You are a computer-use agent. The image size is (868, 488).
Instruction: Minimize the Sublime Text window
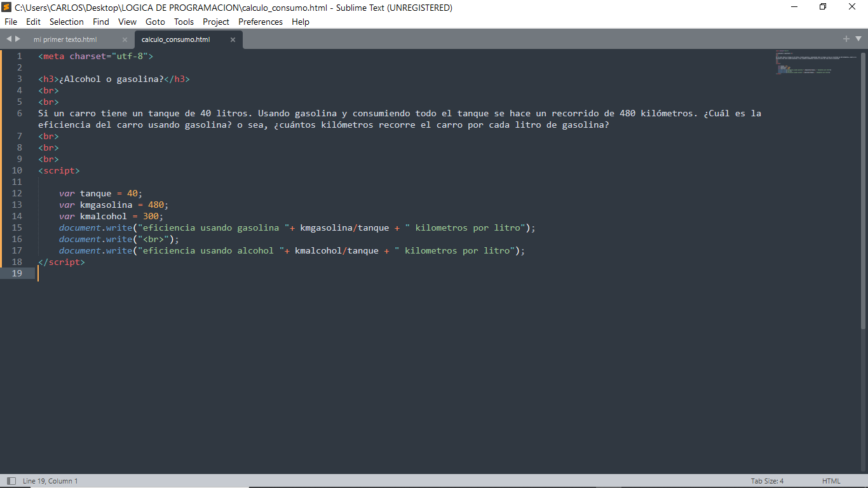click(x=794, y=7)
